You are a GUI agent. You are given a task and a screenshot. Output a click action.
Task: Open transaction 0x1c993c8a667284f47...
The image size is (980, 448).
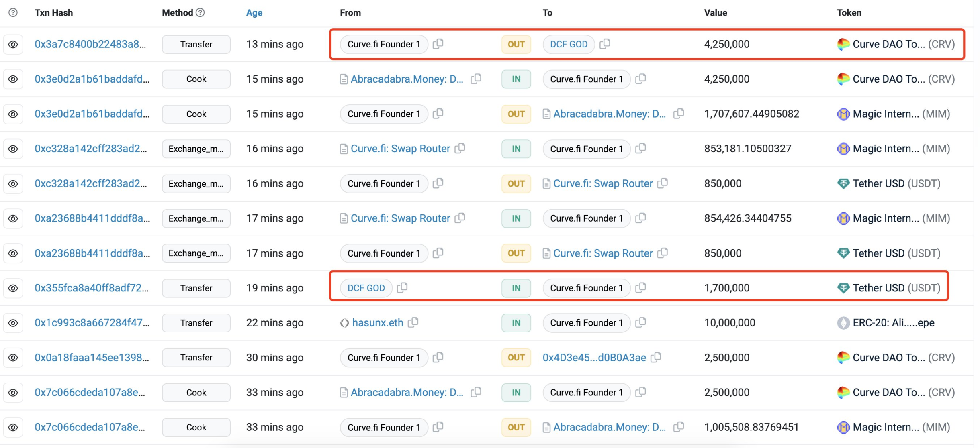tap(92, 323)
